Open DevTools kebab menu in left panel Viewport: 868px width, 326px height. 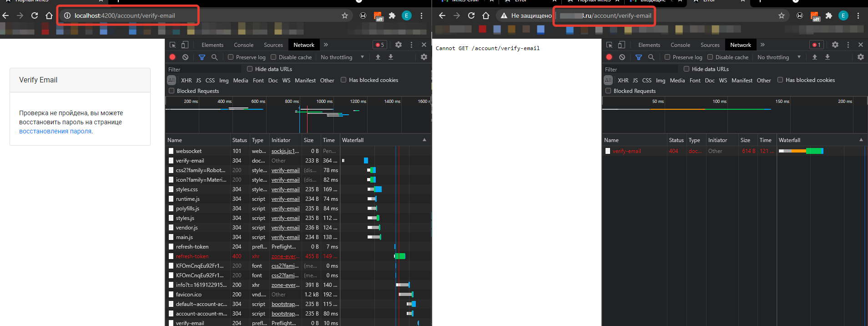(x=411, y=45)
